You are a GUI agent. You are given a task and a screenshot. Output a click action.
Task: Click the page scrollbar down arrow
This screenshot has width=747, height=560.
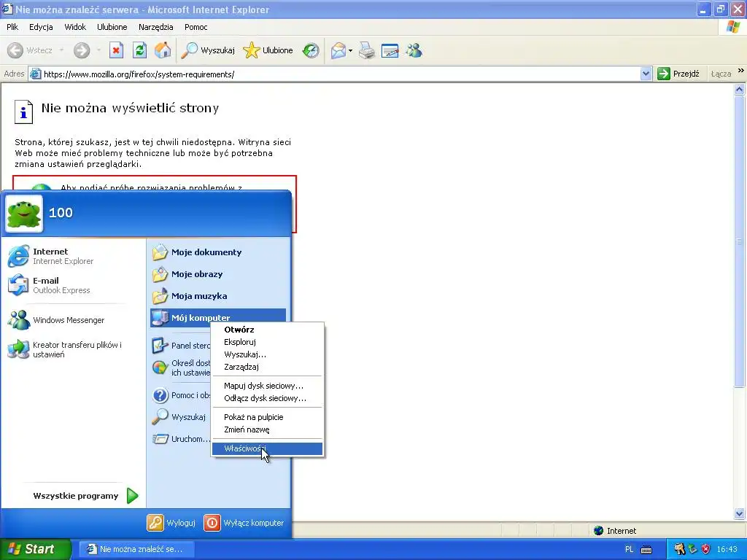[740, 514]
